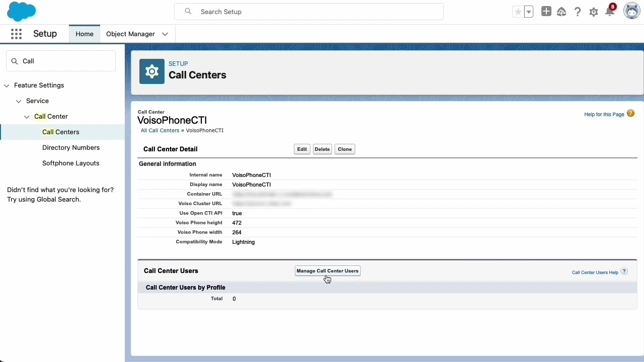Open the Object Manager tab
The width and height of the screenshot is (644, 362).
pyautogui.click(x=130, y=34)
